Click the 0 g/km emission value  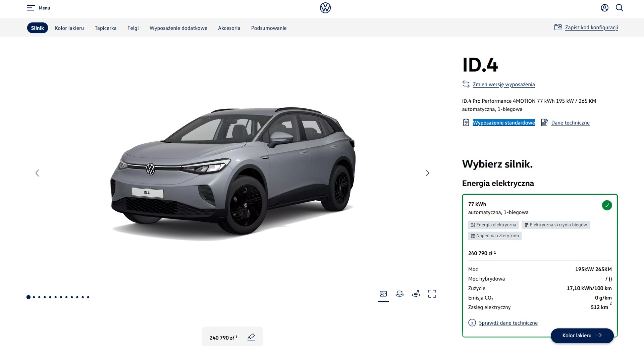(603, 298)
